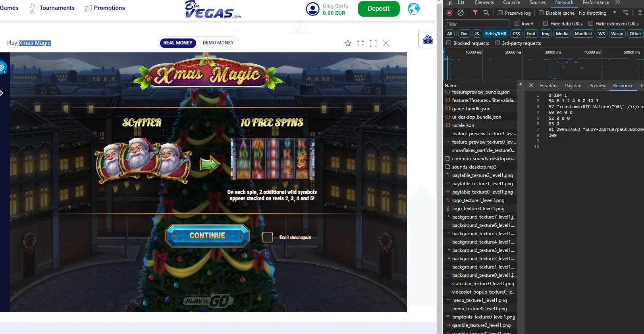This screenshot has height=334, width=644.
Task: Toggle the device toolbar icon
Action: tap(461, 2)
